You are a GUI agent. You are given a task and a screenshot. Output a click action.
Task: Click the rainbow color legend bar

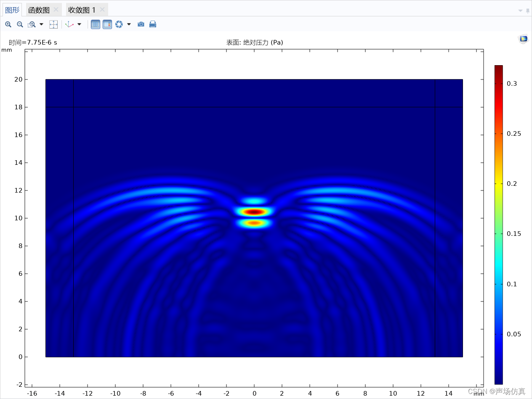coord(498,225)
